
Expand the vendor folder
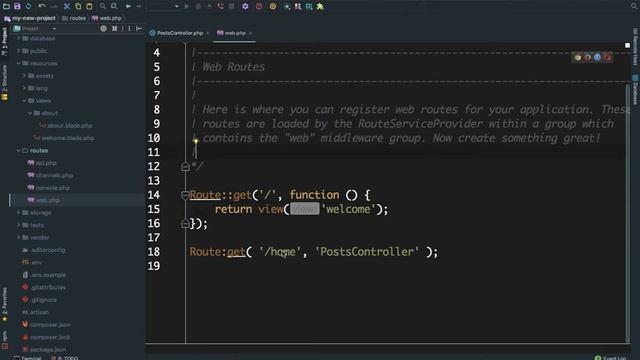click(x=18, y=238)
